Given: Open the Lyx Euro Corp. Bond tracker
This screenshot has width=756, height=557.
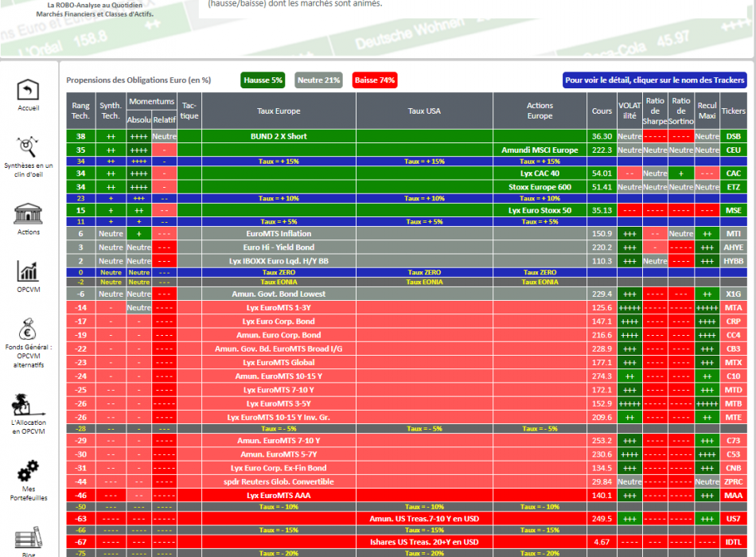Looking at the screenshot, I should pos(279,321).
